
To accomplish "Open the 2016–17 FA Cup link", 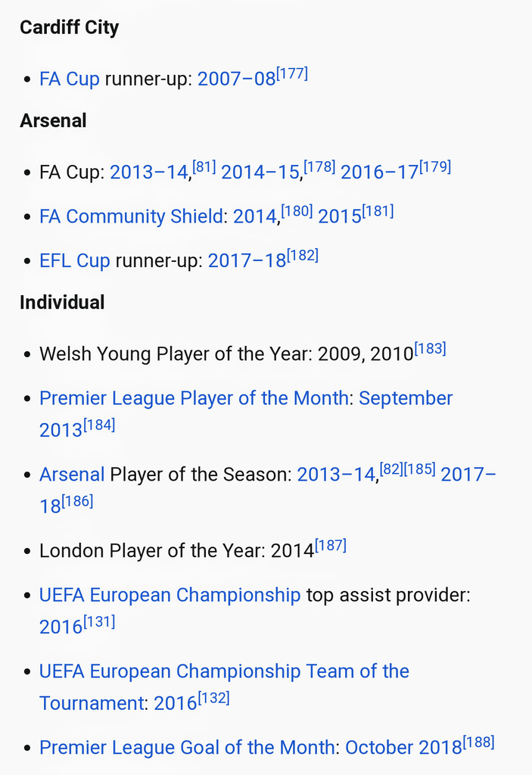I will tap(379, 173).
